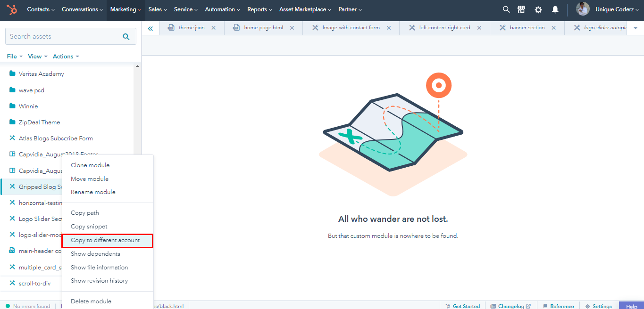The image size is (644, 309).
Task: Close the theme.json tab
Action: 213,28
